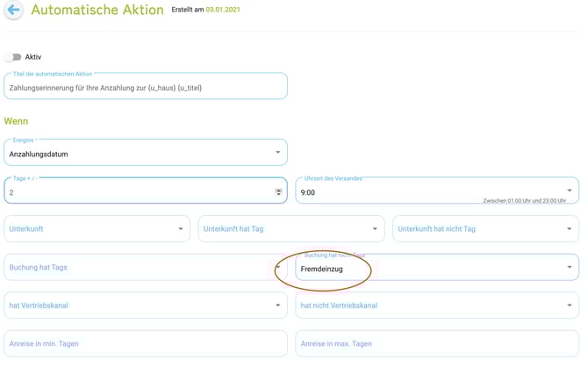Open the Unterkunft hat nicht Tag dropdown
This screenshot has height=367, width=588.
pyautogui.click(x=485, y=229)
